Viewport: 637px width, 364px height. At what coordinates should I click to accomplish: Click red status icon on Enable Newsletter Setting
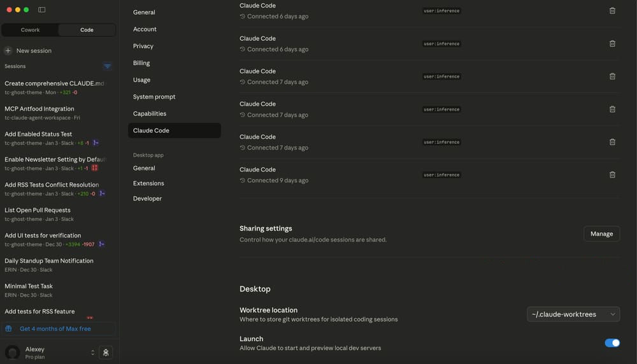tap(95, 168)
